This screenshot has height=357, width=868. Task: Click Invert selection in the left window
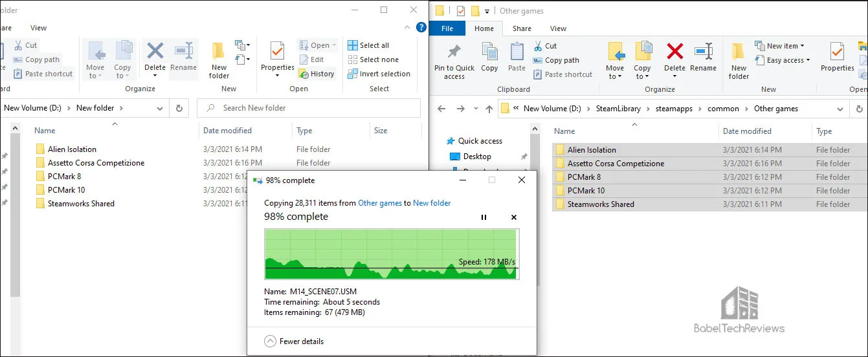point(379,74)
